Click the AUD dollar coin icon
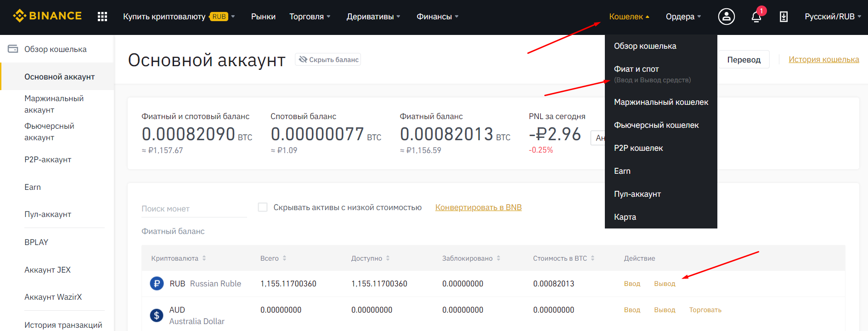This screenshot has height=331, width=868. pyautogui.click(x=157, y=315)
